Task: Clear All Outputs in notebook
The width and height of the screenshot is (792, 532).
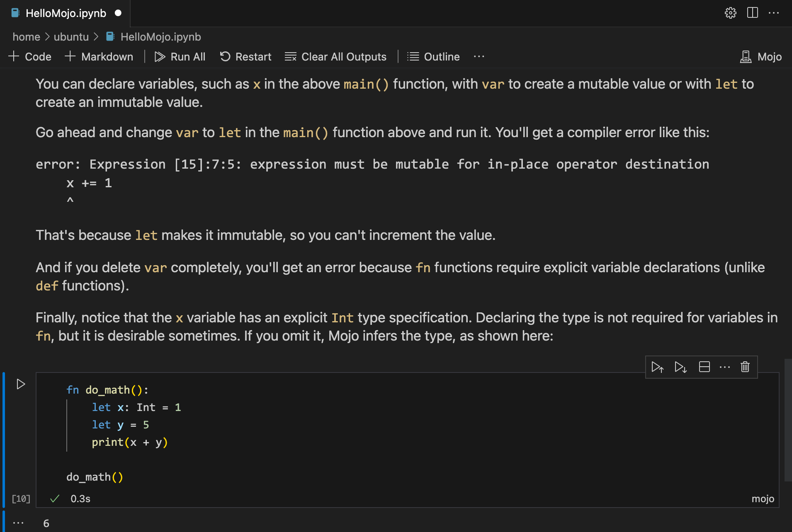Action: (335, 57)
